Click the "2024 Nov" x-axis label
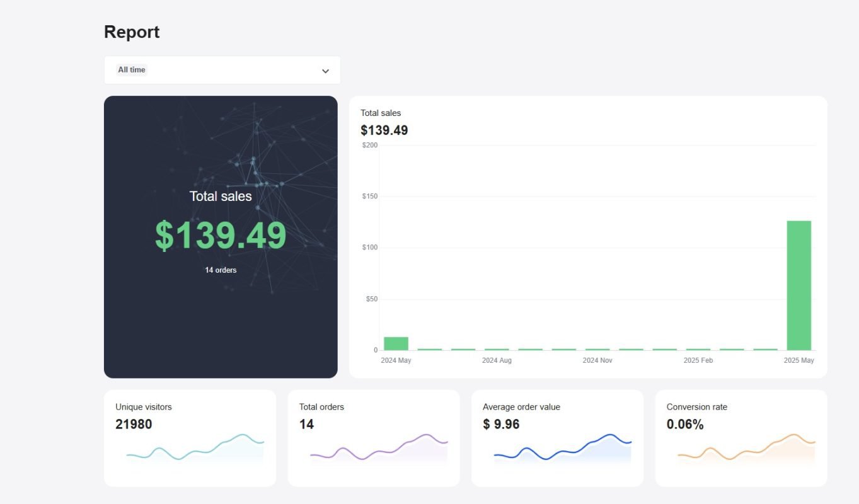The image size is (859, 504). (x=597, y=360)
